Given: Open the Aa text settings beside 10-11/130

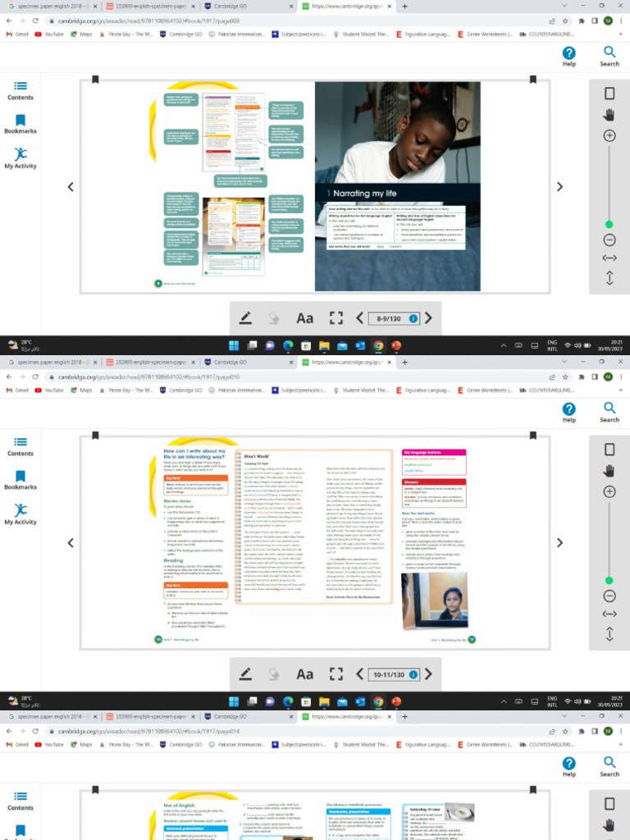Looking at the screenshot, I should [x=305, y=674].
